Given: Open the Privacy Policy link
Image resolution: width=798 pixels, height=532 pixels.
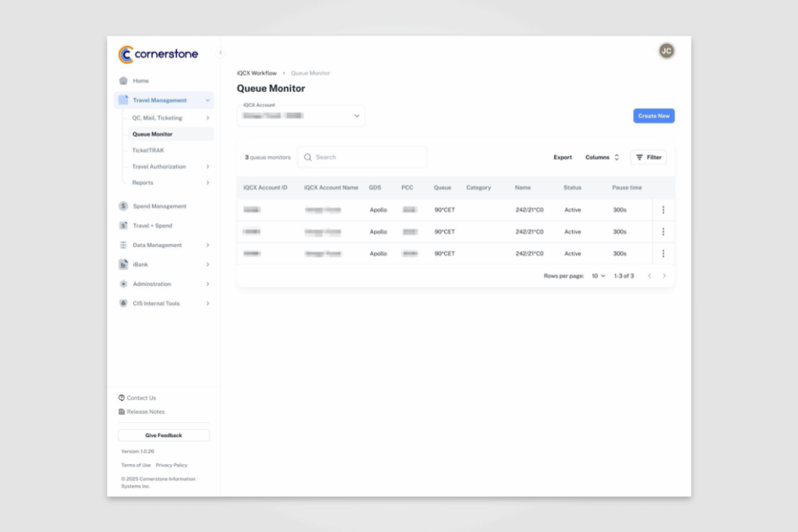Looking at the screenshot, I should [171, 465].
